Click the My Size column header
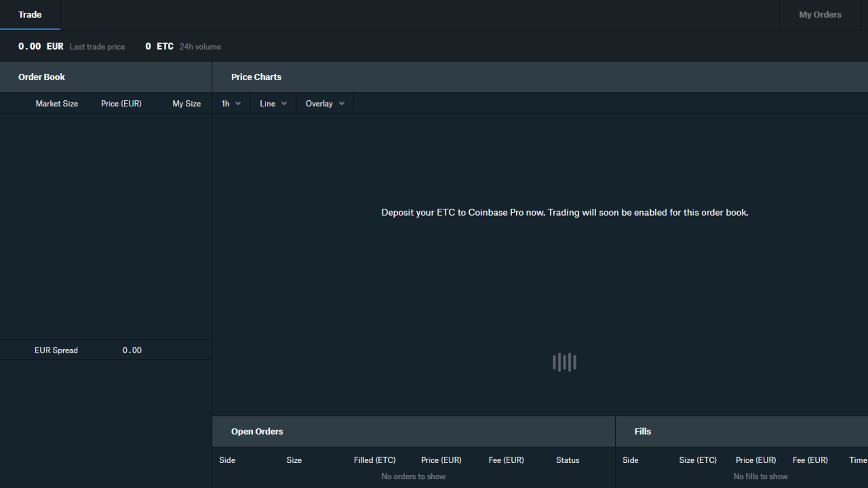Screen dimensions: 868x488 pos(186,103)
